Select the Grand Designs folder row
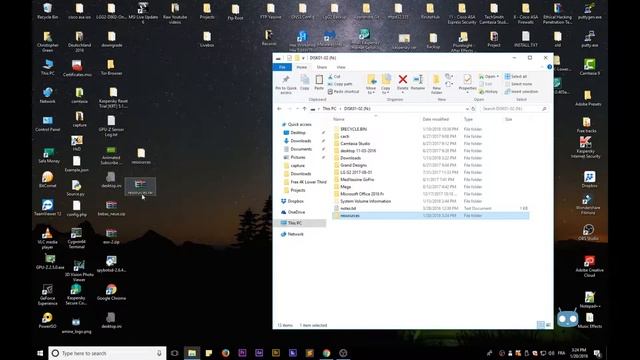 point(431,165)
